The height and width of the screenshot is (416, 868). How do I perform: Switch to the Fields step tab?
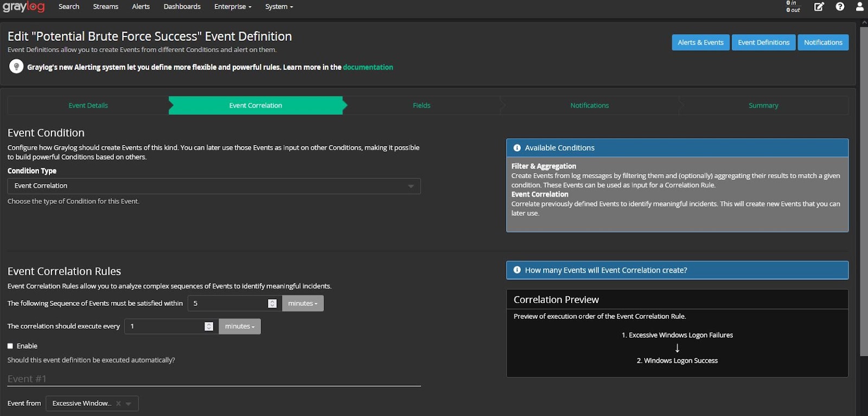pyautogui.click(x=422, y=105)
